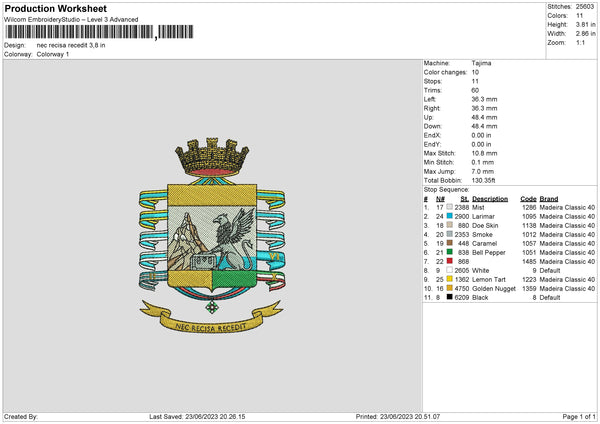This screenshot has height=424, width=600.
Task: Click the 'Page 1 of 1' footer text
Action: [579, 416]
